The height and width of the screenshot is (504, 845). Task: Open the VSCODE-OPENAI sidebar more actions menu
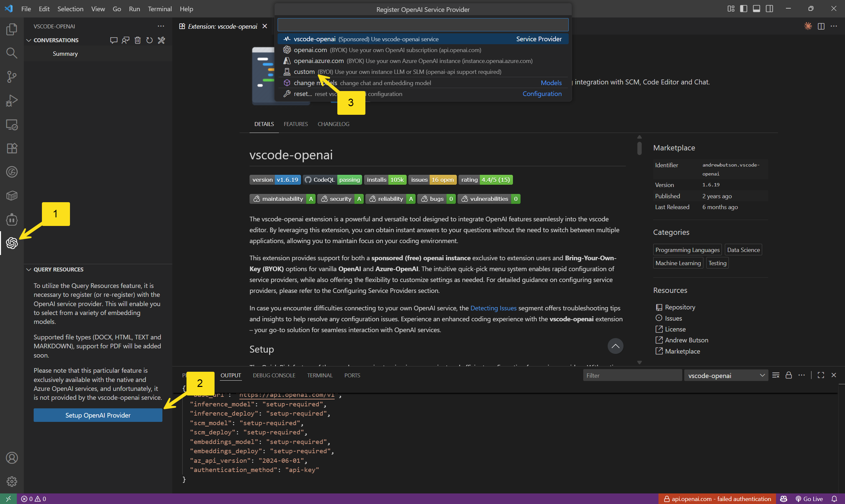point(161,26)
